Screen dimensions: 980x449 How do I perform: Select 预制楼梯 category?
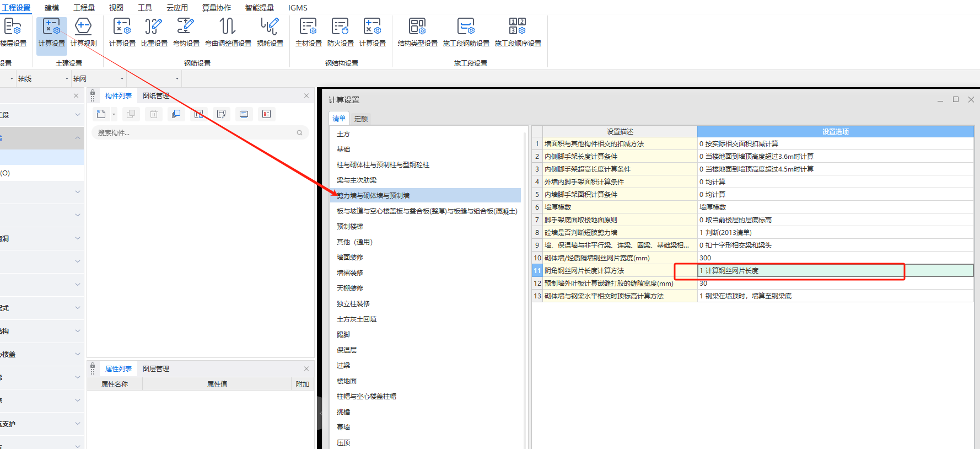click(x=350, y=227)
